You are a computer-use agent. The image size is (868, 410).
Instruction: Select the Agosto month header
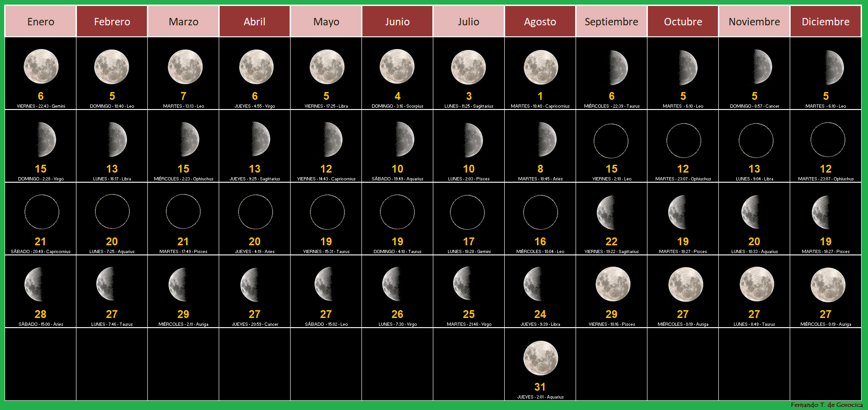point(540,21)
